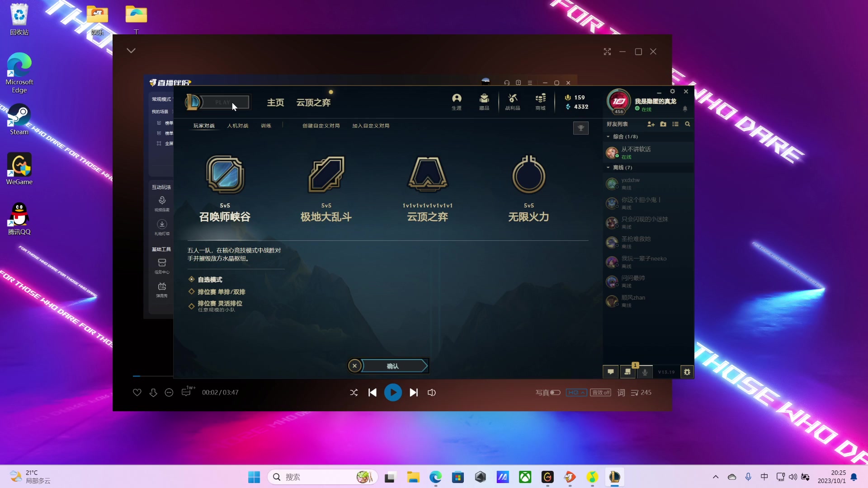Collapse the 离线 (7) offline friends group
The height and width of the screenshot is (488, 868).
point(608,167)
